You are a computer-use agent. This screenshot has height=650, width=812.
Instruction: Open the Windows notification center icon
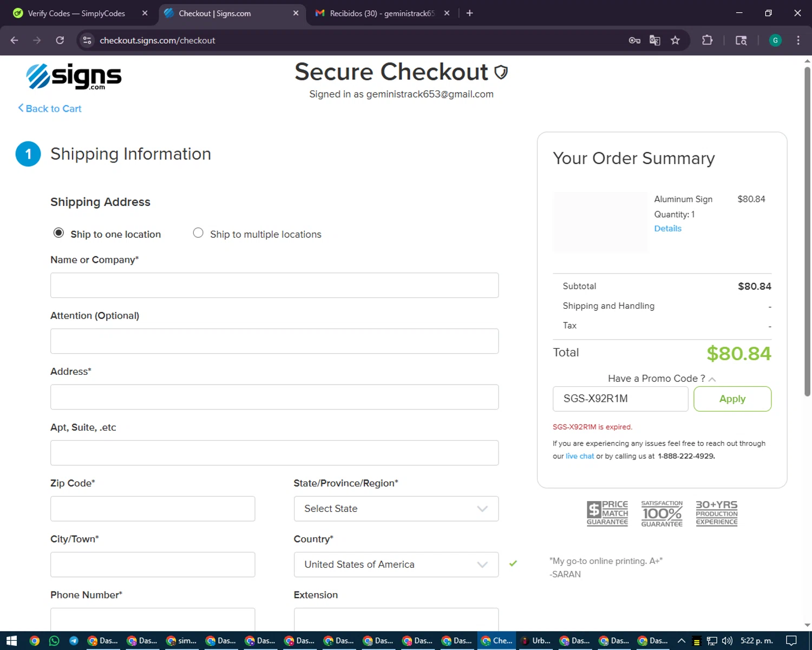[791, 641]
